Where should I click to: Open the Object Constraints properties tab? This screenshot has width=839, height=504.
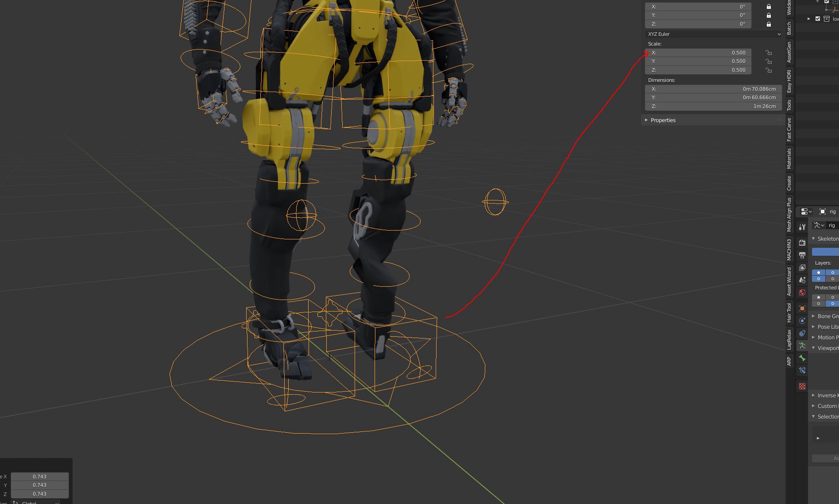click(802, 333)
